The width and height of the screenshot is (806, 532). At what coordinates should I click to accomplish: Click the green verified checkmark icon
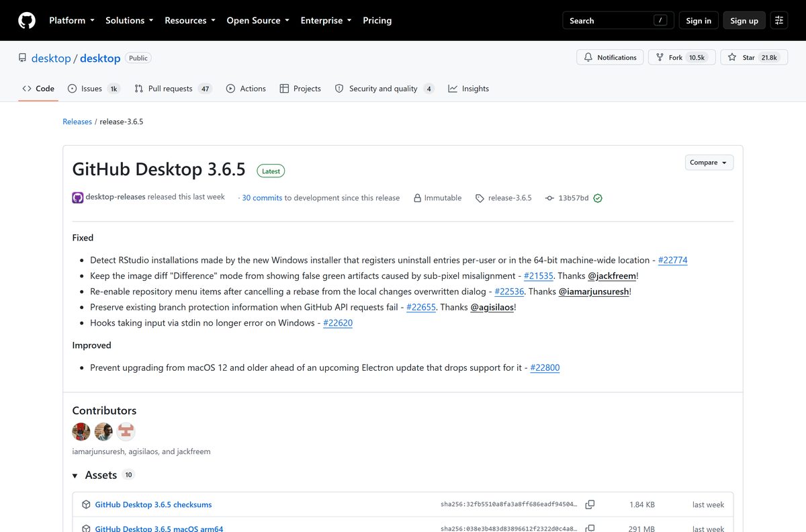[598, 198]
